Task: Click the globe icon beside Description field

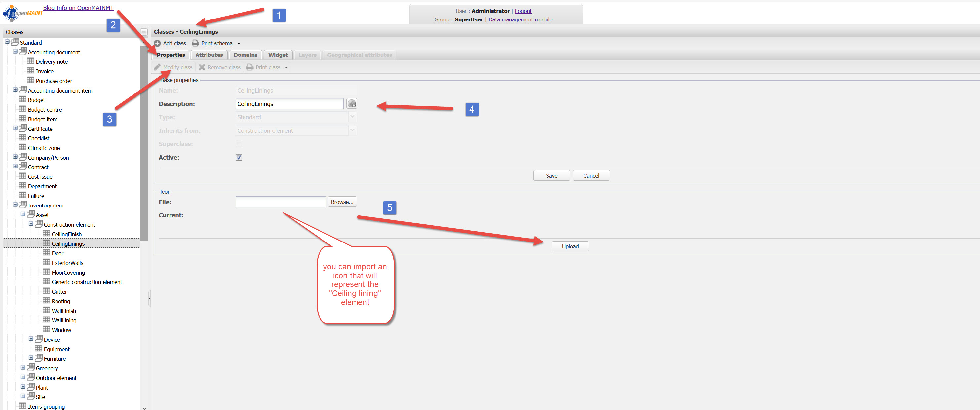Action: (352, 104)
